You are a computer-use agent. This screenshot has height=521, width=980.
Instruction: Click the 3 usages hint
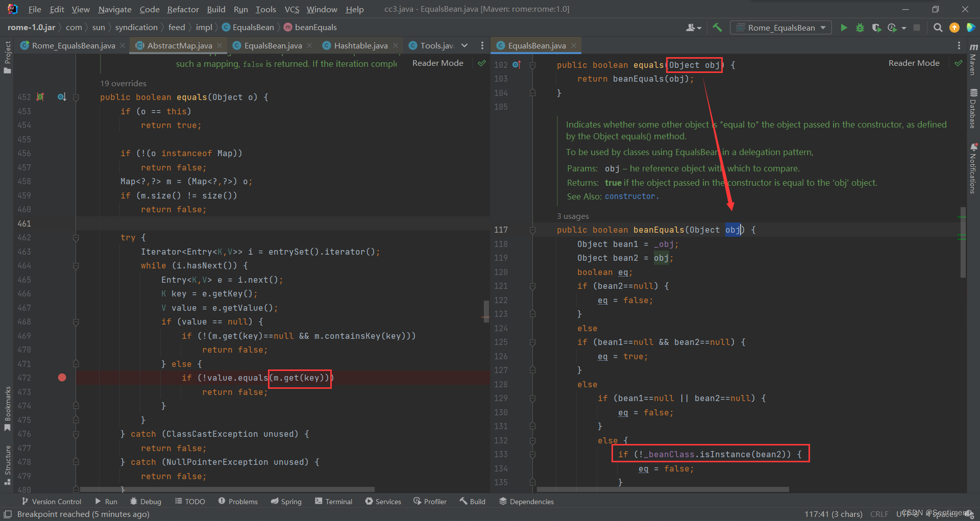click(573, 216)
